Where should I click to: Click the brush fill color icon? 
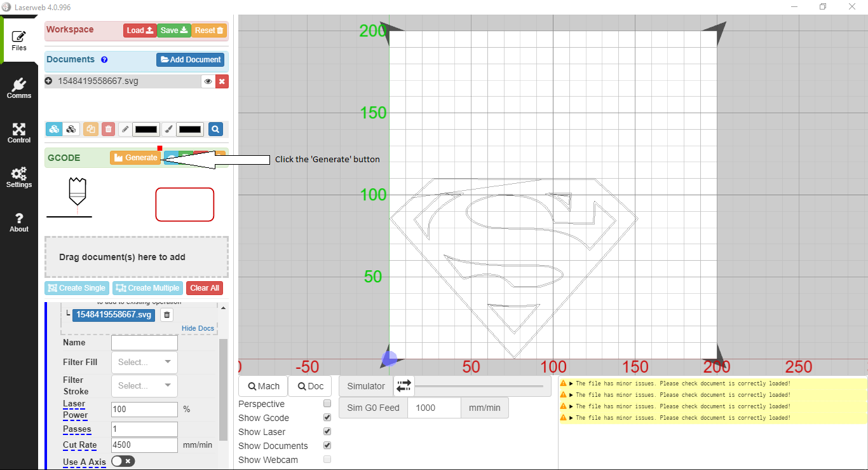click(x=168, y=129)
